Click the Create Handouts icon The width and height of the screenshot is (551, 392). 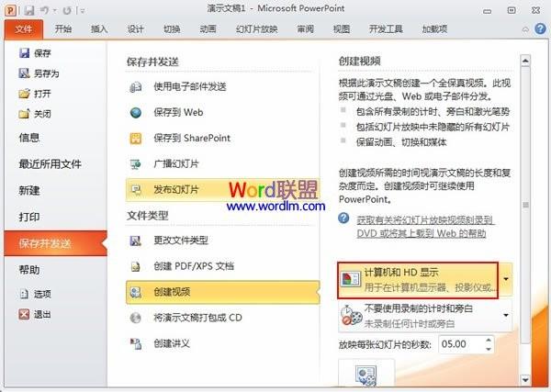coord(135,343)
